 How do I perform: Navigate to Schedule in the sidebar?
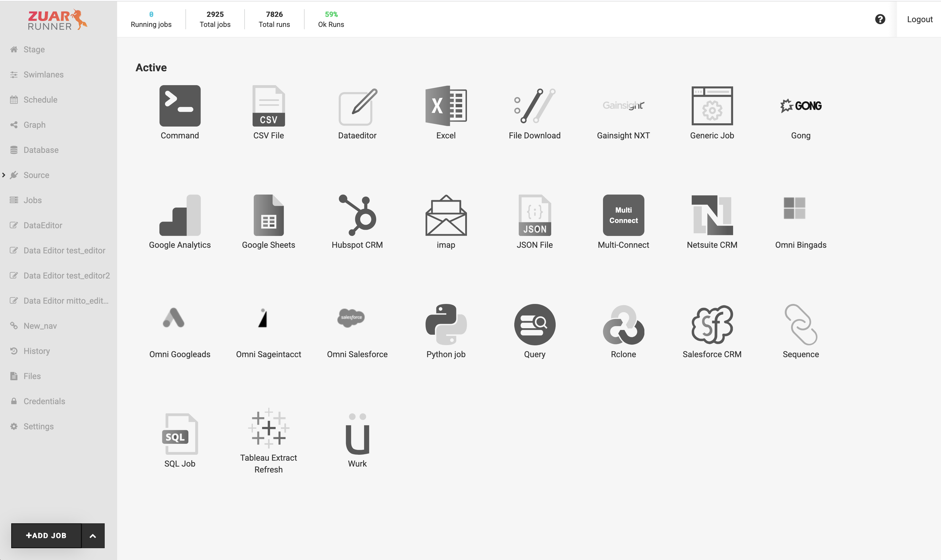coord(41,100)
